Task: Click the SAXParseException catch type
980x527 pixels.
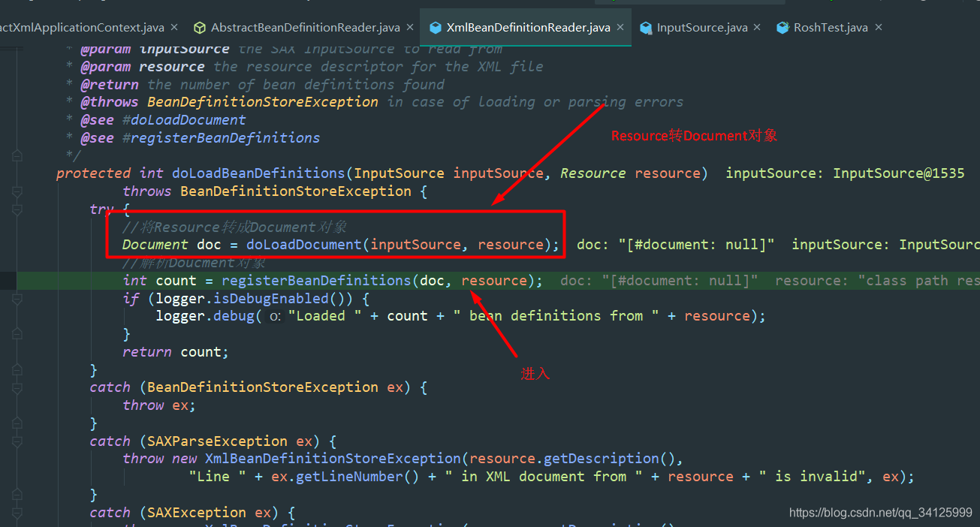Action: pos(218,441)
